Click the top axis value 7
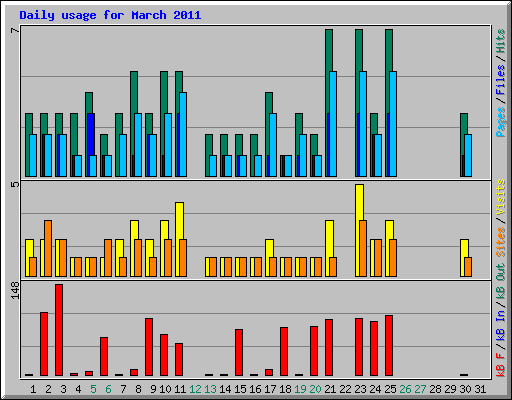The width and height of the screenshot is (512, 400). pyautogui.click(x=15, y=30)
